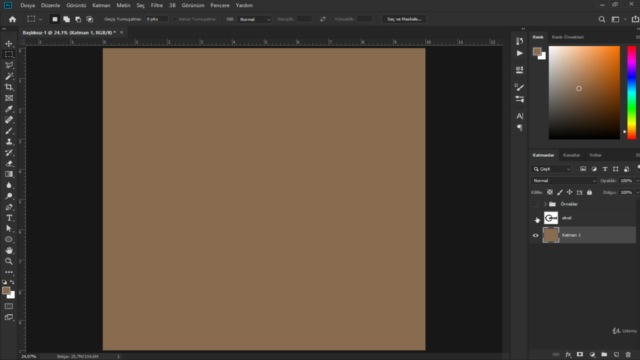Viewport: 640px width, 360px height.
Task: Select the Type tool
Action: point(9,218)
